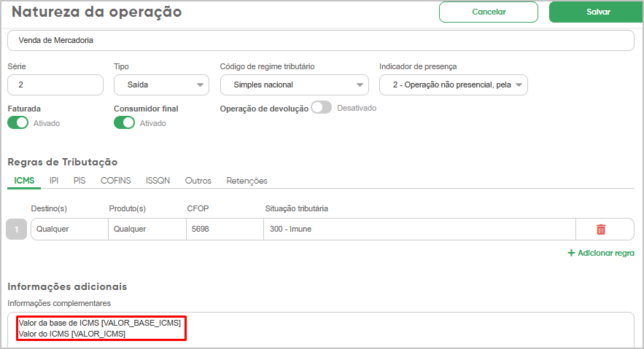The image size is (644, 349).
Task: Select rule number 1 badge
Action: (x=16, y=230)
